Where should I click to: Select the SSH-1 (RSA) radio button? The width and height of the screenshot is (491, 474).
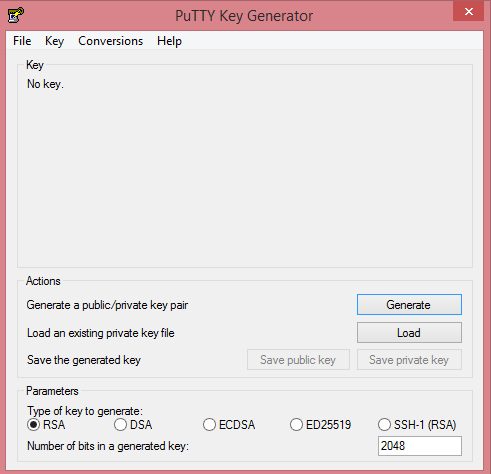[417, 425]
